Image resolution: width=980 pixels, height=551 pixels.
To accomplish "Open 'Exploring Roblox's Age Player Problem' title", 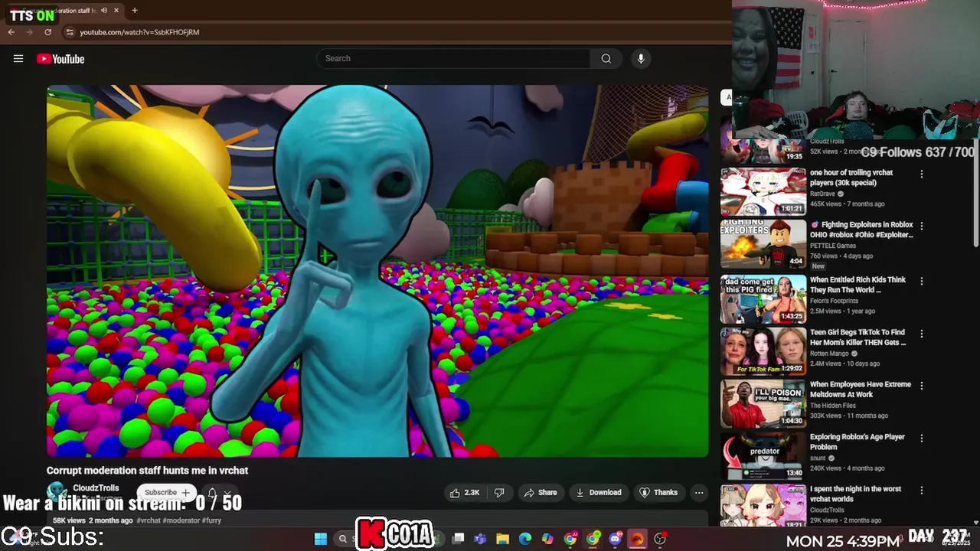I will point(857,442).
